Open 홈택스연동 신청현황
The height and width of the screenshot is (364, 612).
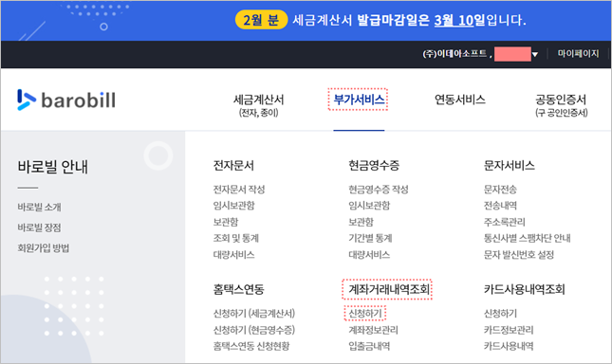click(251, 346)
